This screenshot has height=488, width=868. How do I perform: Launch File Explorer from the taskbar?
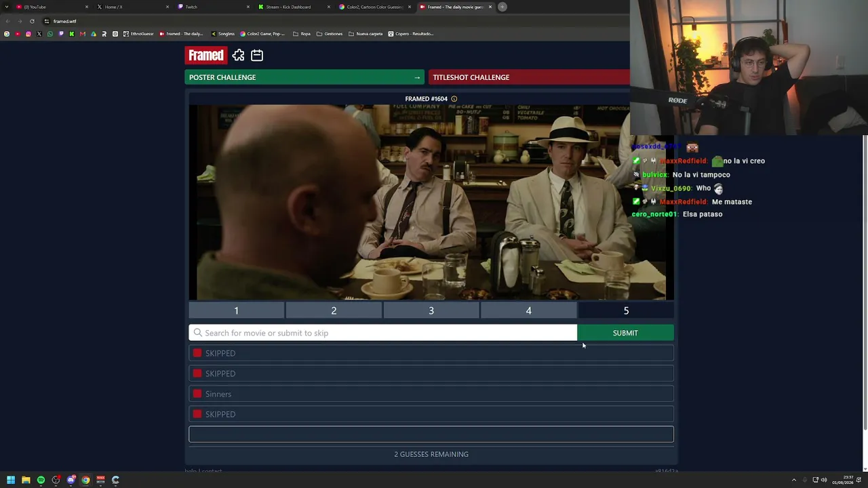coord(26,480)
